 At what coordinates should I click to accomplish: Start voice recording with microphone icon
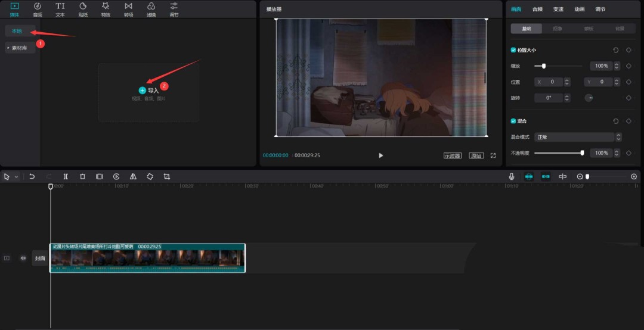click(512, 177)
